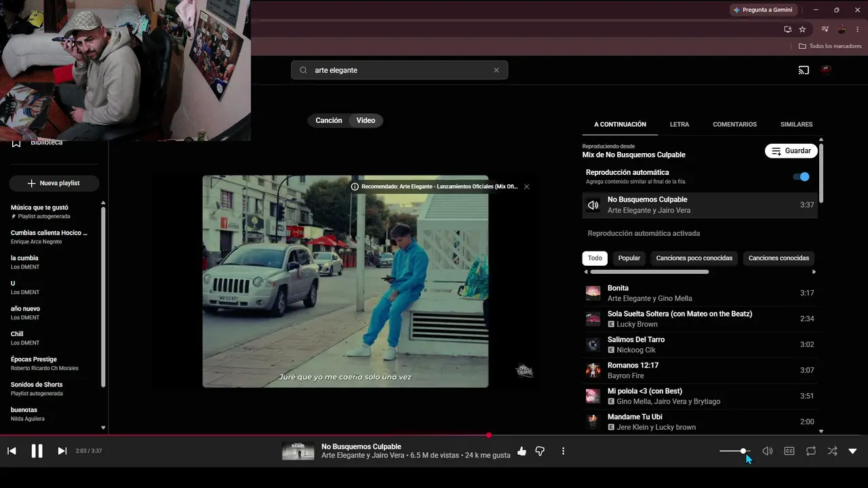The image size is (868, 488).
Task: Skip to the previous track
Action: tap(12, 451)
